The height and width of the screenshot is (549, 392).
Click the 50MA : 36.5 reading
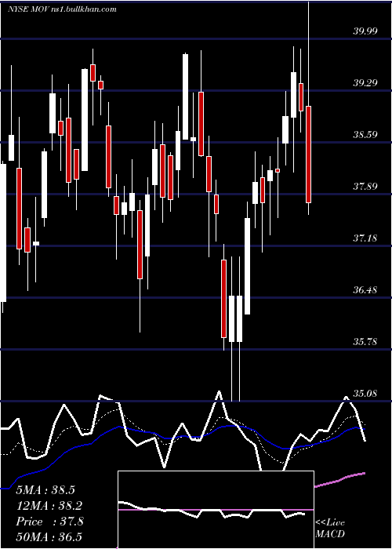(49, 537)
